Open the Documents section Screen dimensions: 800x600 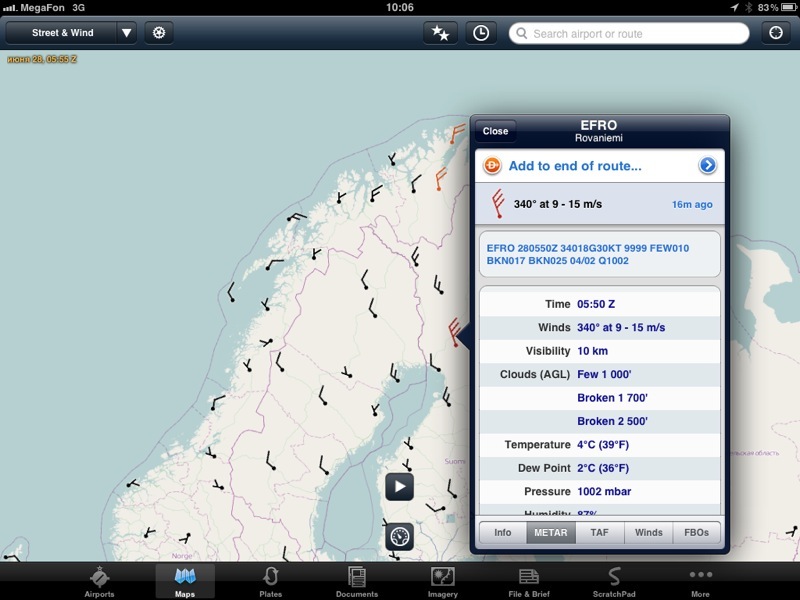click(x=357, y=580)
